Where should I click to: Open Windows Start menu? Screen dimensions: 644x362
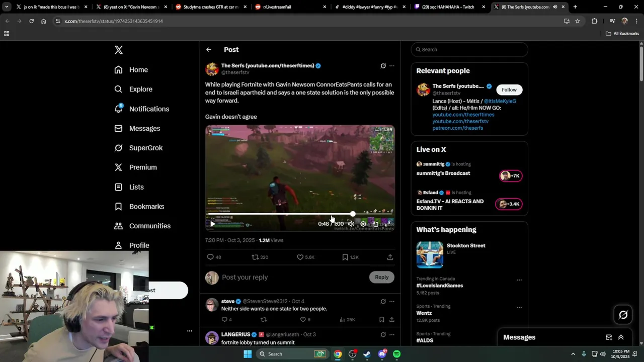pyautogui.click(x=248, y=354)
